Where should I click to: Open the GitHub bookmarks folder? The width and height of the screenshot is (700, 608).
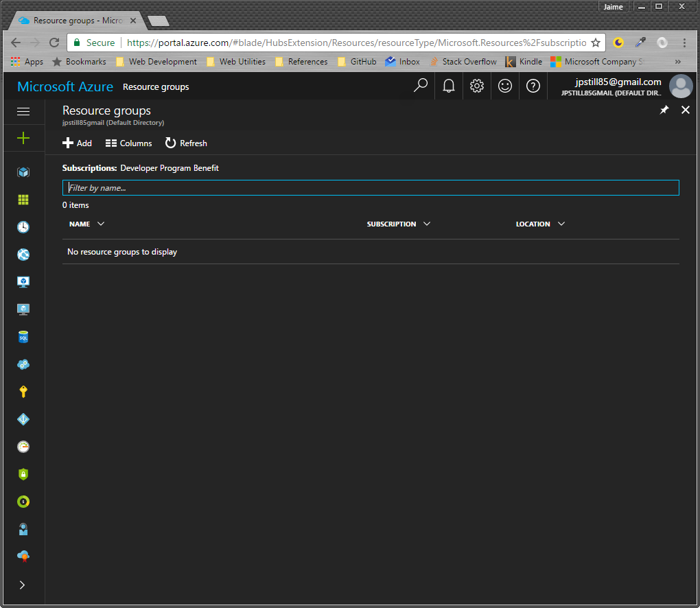[357, 62]
